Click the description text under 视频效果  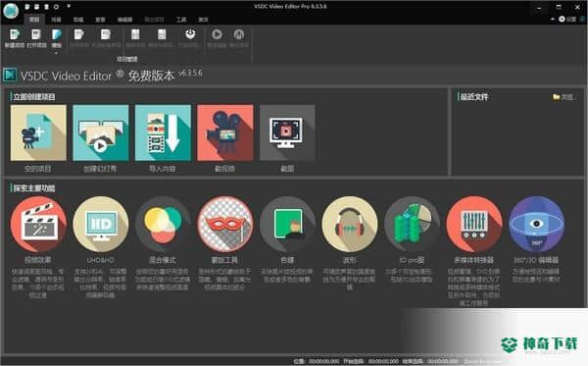pos(37,283)
